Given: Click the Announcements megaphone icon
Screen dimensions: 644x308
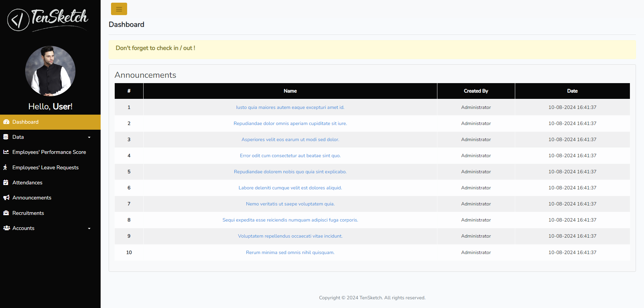Looking at the screenshot, I should [6, 198].
